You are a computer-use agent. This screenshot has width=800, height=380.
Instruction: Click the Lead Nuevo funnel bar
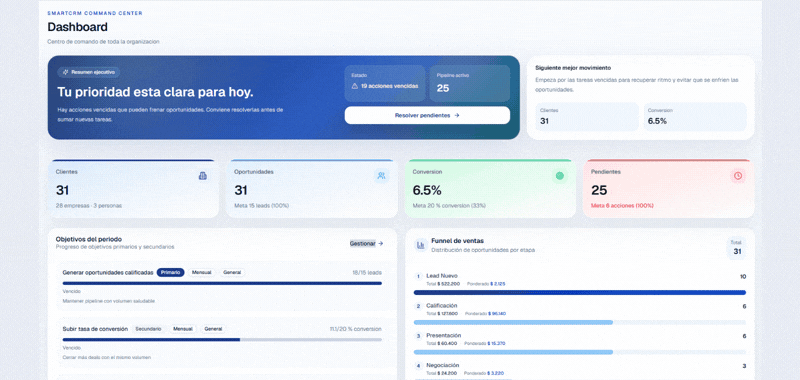tap(580, 293)
